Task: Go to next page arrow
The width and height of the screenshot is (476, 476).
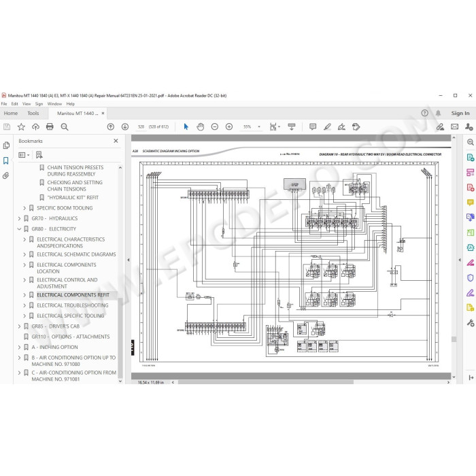Action: click(x=124, y=126)
